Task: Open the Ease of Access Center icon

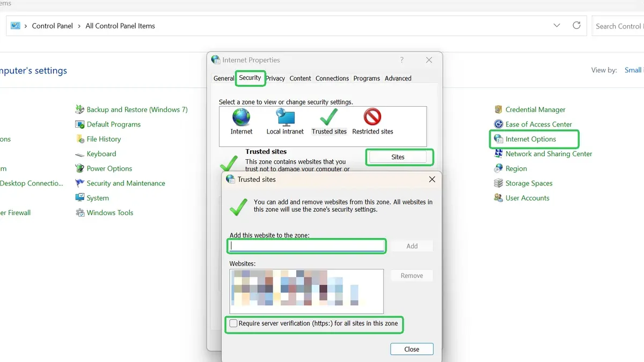Action: coord(498,124)
